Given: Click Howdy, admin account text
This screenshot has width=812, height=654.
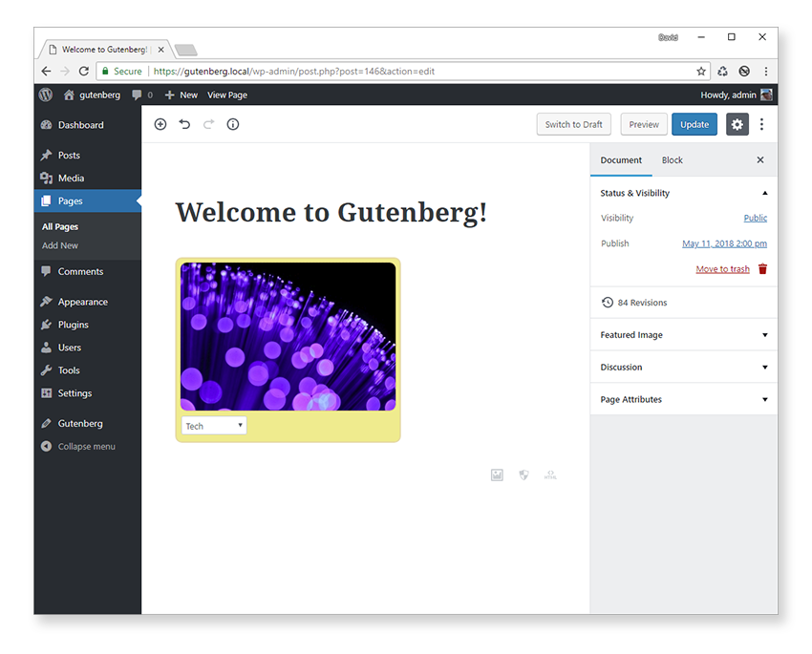Looking at the screenshot, I should (728, 95).
